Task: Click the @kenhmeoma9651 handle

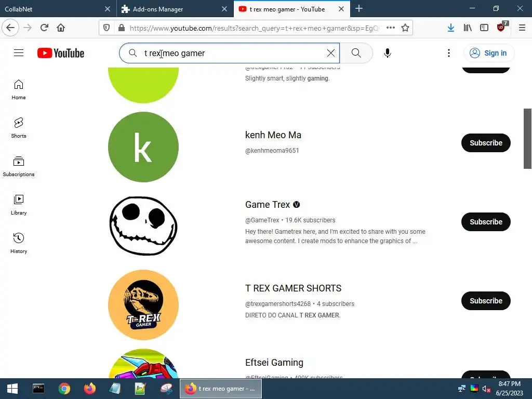Action: click(272, 150)
